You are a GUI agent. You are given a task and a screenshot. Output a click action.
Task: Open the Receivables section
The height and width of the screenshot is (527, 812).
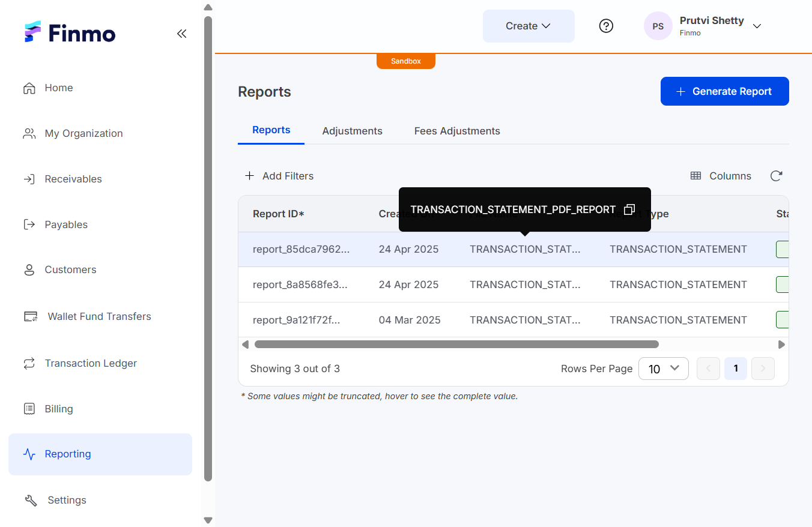(x=62, y=179)
